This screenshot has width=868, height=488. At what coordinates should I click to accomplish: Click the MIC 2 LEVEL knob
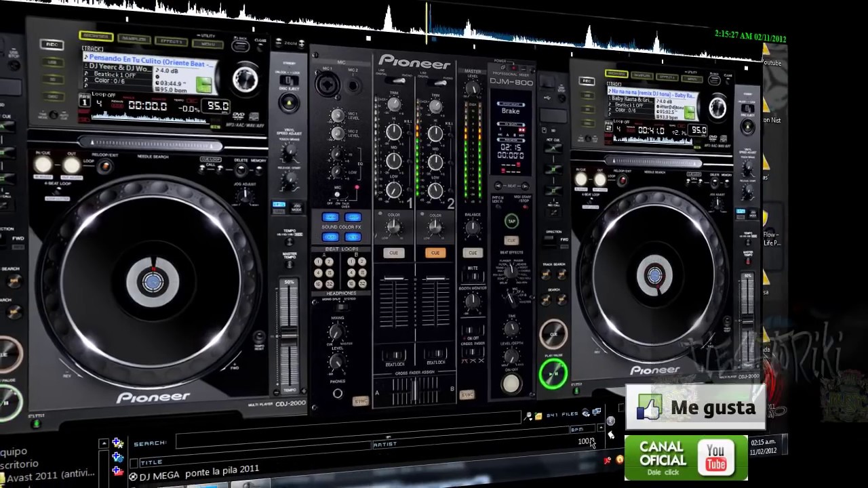click(338, 134)
